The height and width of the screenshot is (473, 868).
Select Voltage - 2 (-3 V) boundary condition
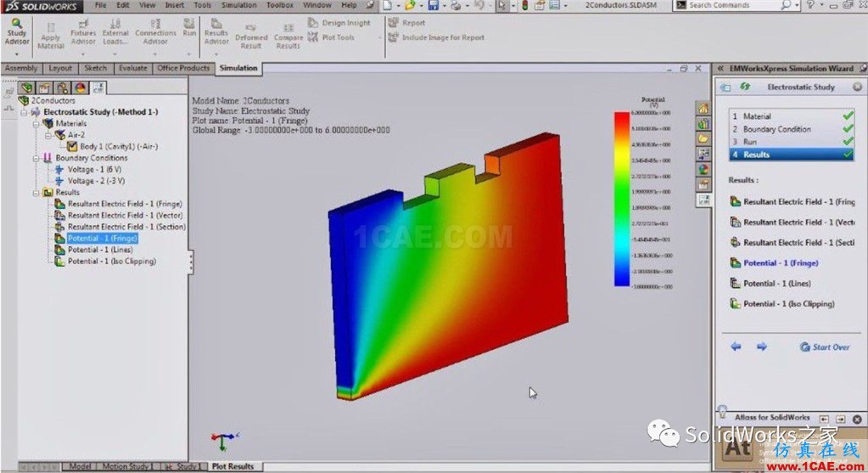pos(90,181)
